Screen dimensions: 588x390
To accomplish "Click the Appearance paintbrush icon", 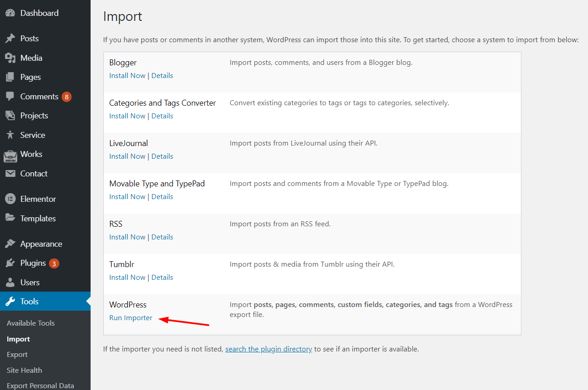I will click(x=10, y=244).
